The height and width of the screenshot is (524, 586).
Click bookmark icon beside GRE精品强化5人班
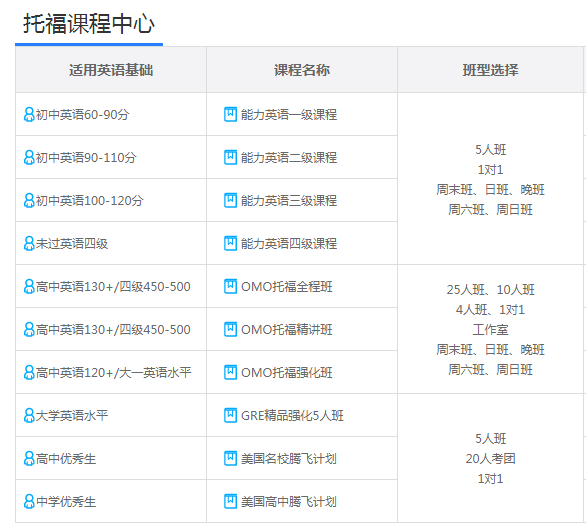click(x=230, y=416)
